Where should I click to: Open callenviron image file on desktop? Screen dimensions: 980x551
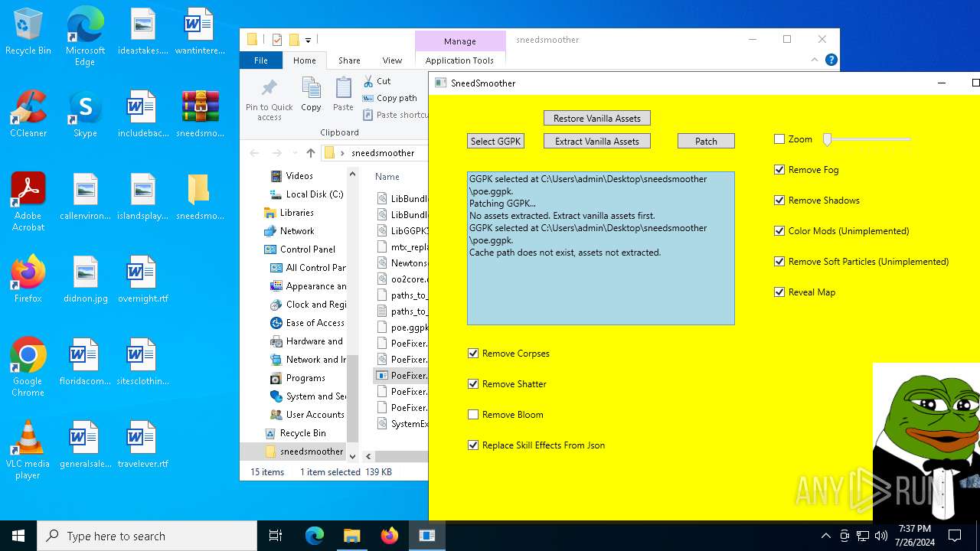tap(85, 197)
